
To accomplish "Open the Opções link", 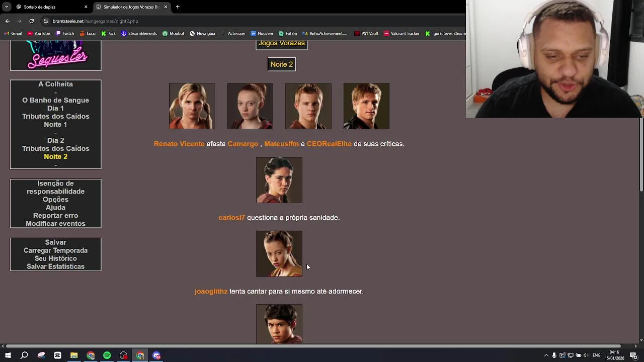I will 55,200.
